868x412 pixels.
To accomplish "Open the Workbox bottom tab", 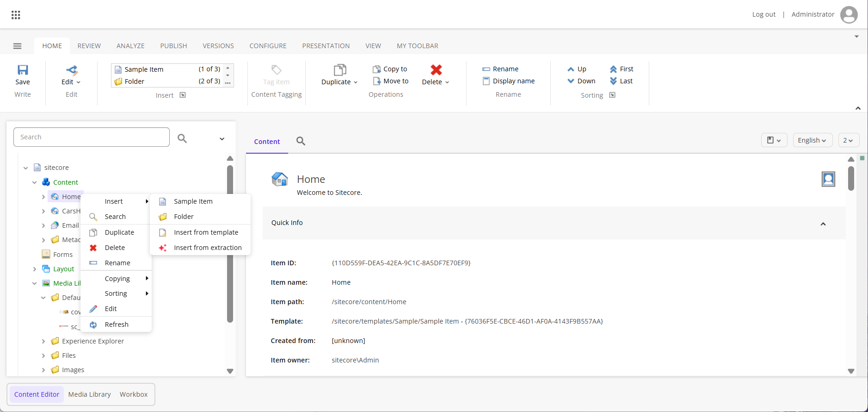I will [134, 394].
